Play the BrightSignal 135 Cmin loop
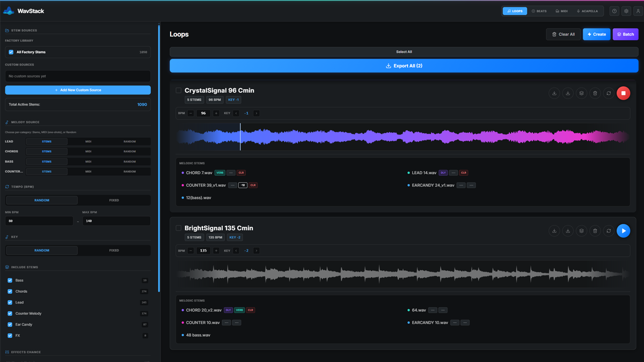Viewport: 644px width, 362px height. click(x=623, y=231)
